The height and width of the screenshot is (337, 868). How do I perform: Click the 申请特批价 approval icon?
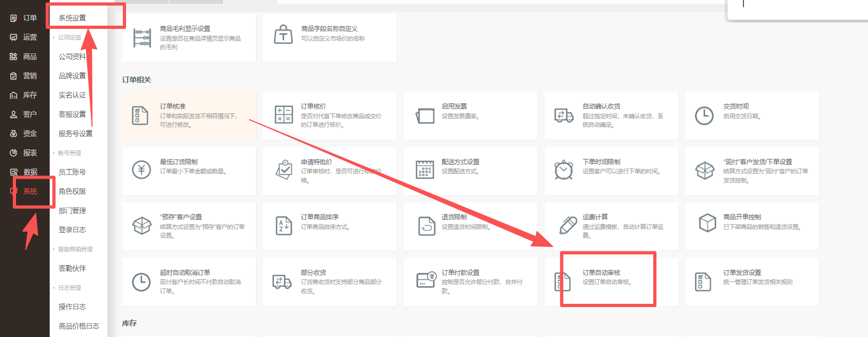(284, 170)
